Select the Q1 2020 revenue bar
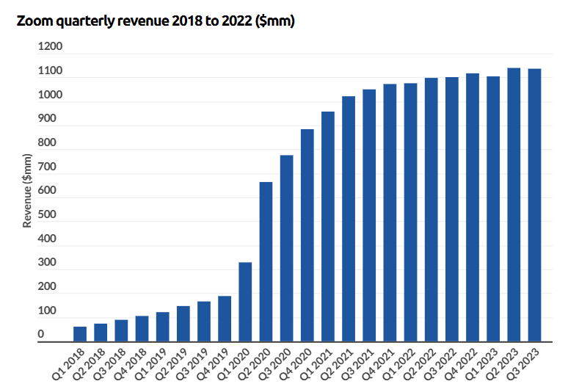 245,302
